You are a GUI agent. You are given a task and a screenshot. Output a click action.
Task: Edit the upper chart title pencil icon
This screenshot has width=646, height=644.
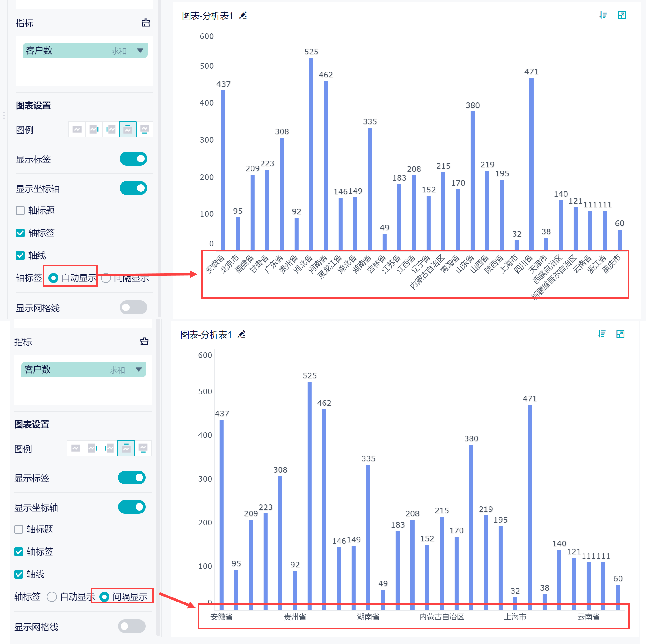[x=243, y=15]
